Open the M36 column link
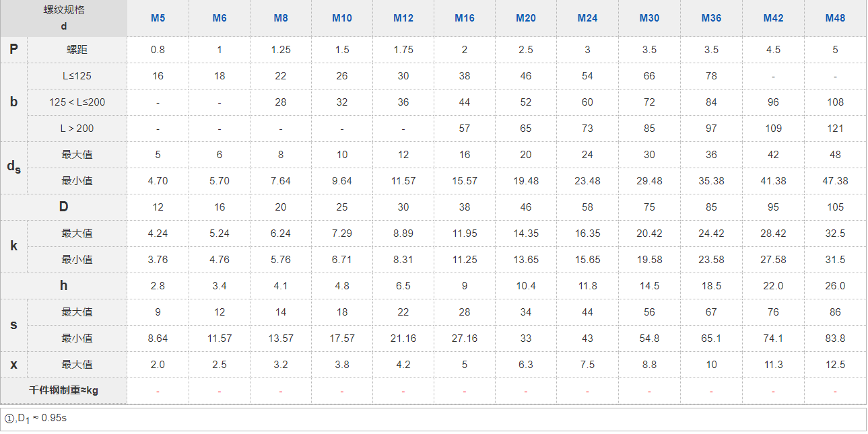 (711, 18)
